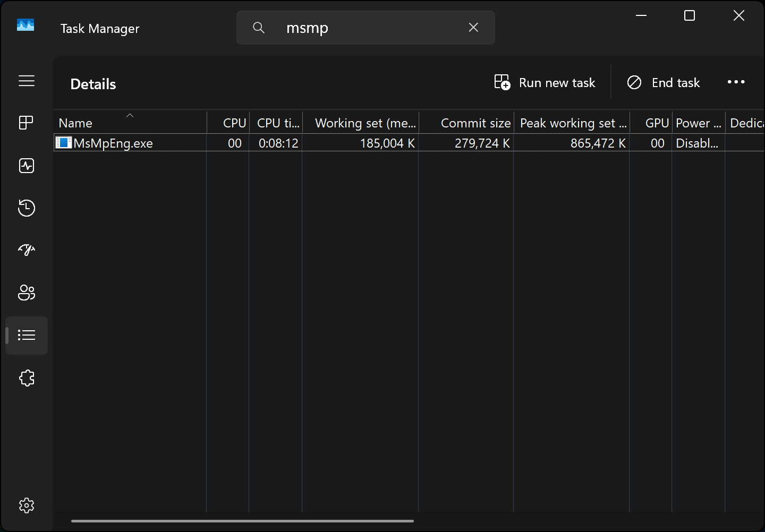
Task: Open the three-dot more options menu
Action: pyautogui.click(x=736, y=82)
